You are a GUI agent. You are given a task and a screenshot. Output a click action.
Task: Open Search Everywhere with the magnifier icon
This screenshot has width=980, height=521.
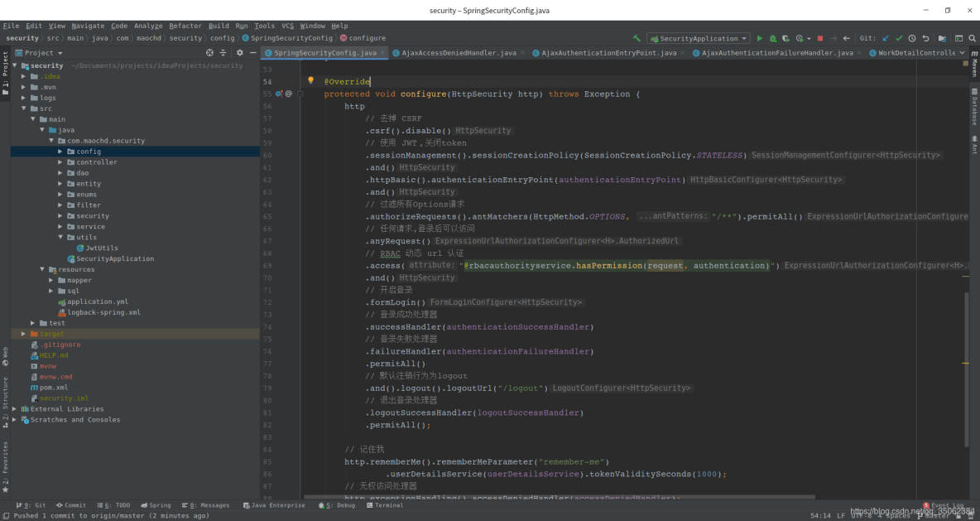click(972, 38)
